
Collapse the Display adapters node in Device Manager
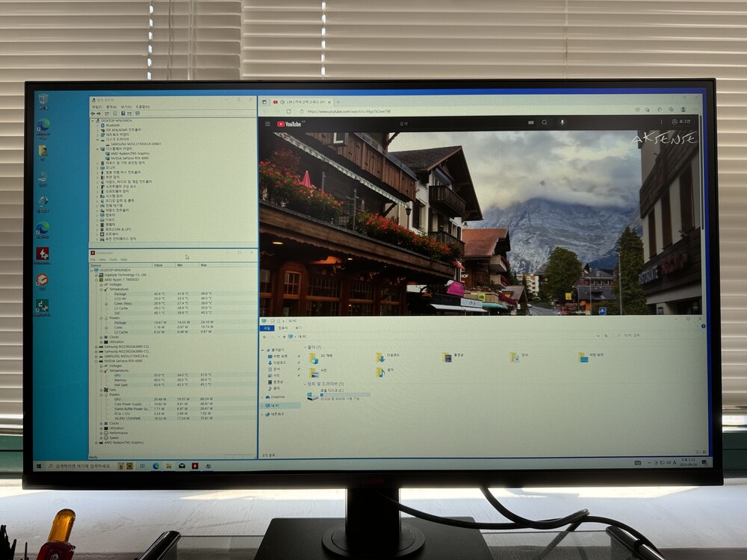point(98,149)
